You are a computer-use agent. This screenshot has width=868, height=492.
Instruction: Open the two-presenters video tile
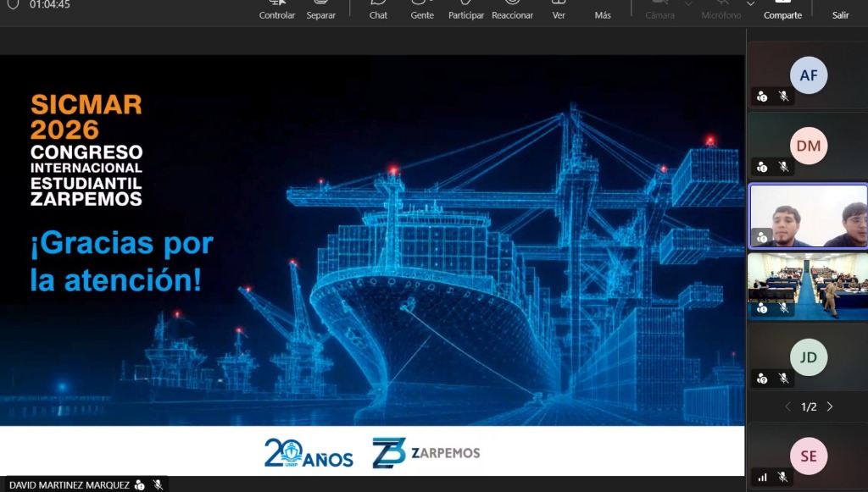pos(808,216)
